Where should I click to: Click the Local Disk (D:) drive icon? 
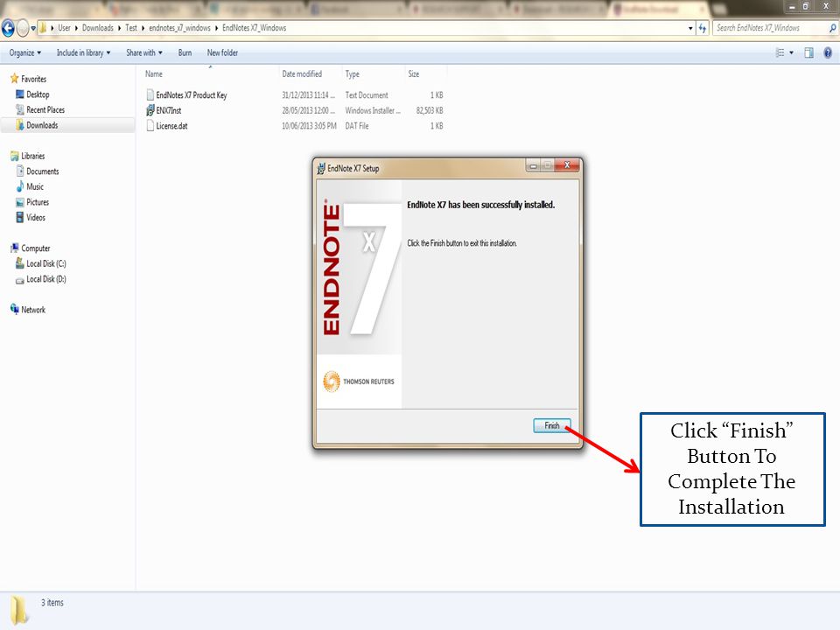click(20, 280)
